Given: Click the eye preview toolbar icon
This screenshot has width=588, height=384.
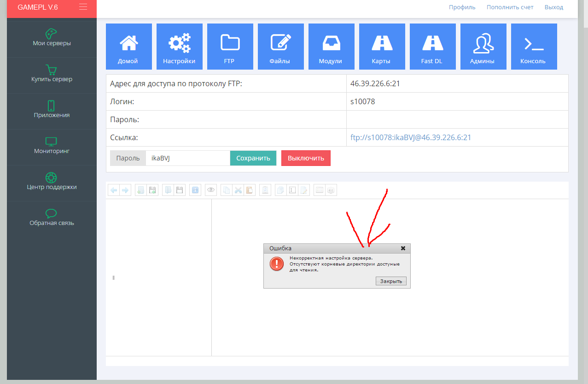Looking at the screenshot, I should [x=211, y=190].
